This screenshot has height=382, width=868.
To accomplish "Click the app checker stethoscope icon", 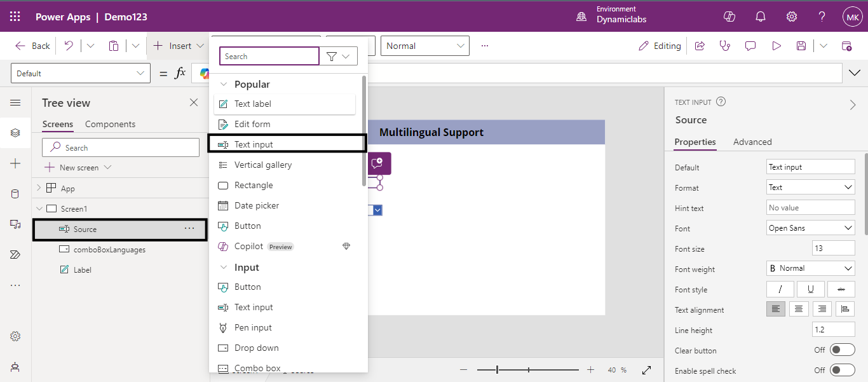I will tap(724, 46).
